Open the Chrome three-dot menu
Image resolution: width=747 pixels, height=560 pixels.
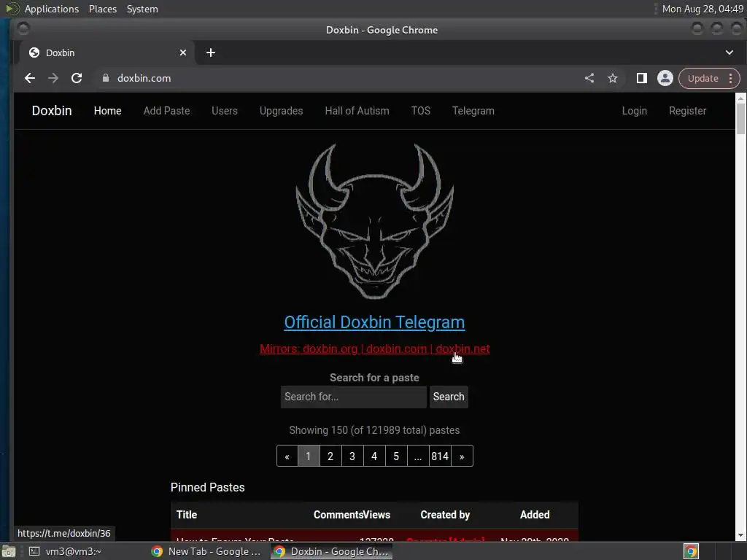[x=731, y=78]
